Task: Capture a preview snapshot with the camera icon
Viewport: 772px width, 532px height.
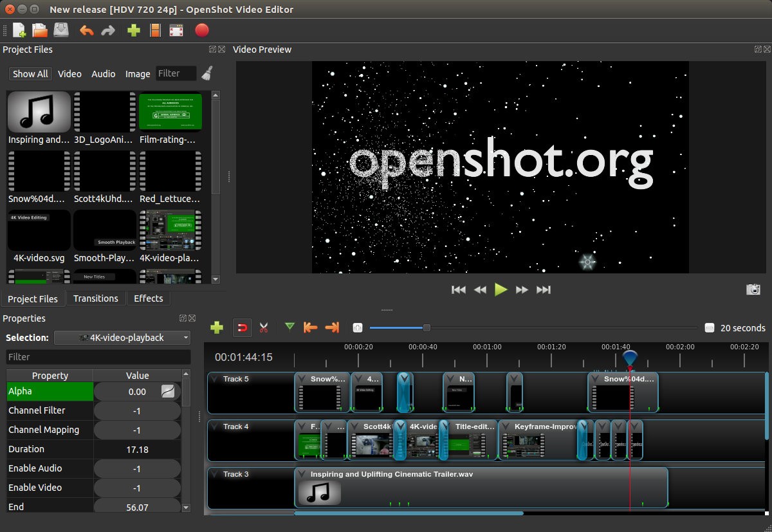Action: [x=753, y=289]
